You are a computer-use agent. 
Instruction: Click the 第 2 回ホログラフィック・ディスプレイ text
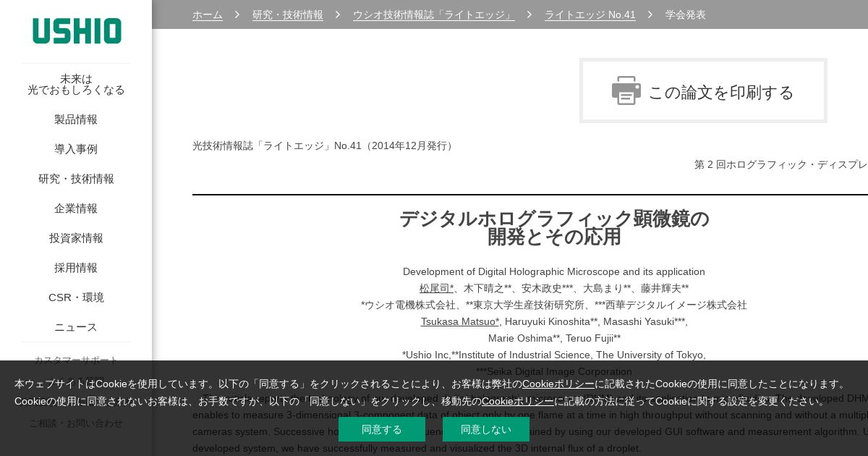click(x=781, y=164)
